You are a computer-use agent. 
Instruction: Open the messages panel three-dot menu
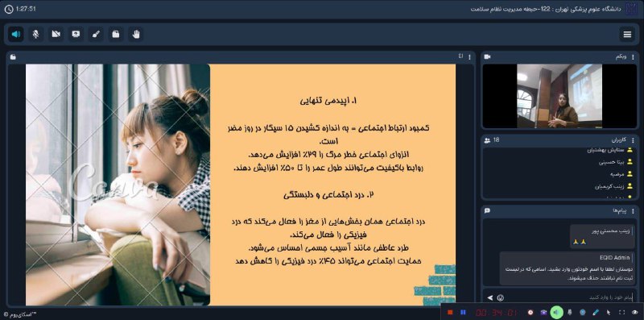[x=634, y=210]
